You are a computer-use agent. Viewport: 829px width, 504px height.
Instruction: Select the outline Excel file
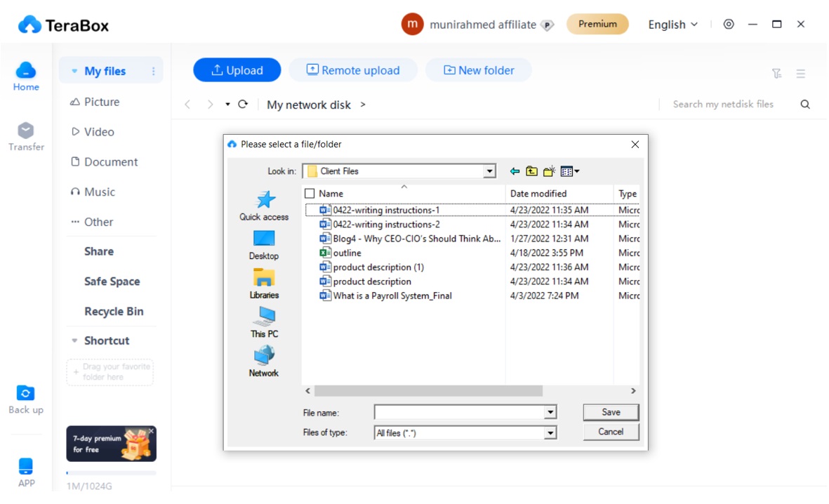[341, 253]
